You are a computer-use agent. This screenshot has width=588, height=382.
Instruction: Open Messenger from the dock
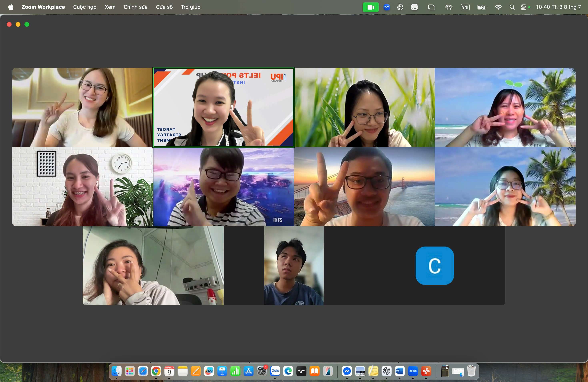pyautogui.click(x=347, y=371)
